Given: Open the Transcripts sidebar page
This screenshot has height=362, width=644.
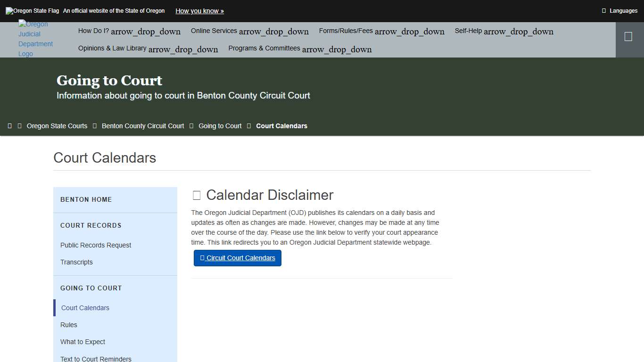Looking at the screenshot, I should pyautogui.click(x=76, y=262).
